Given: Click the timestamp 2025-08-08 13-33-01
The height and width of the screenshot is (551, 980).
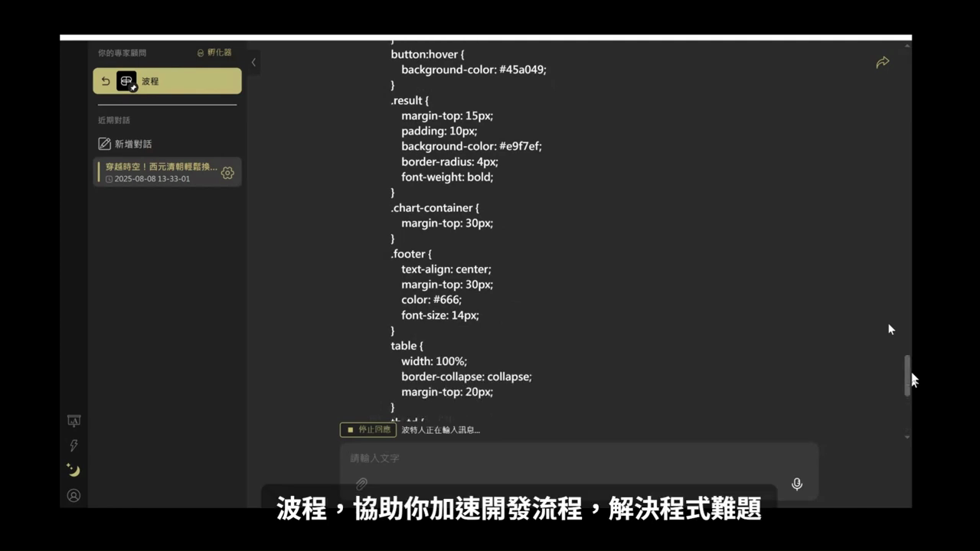Looking at the screenshot, I should 152,179.
